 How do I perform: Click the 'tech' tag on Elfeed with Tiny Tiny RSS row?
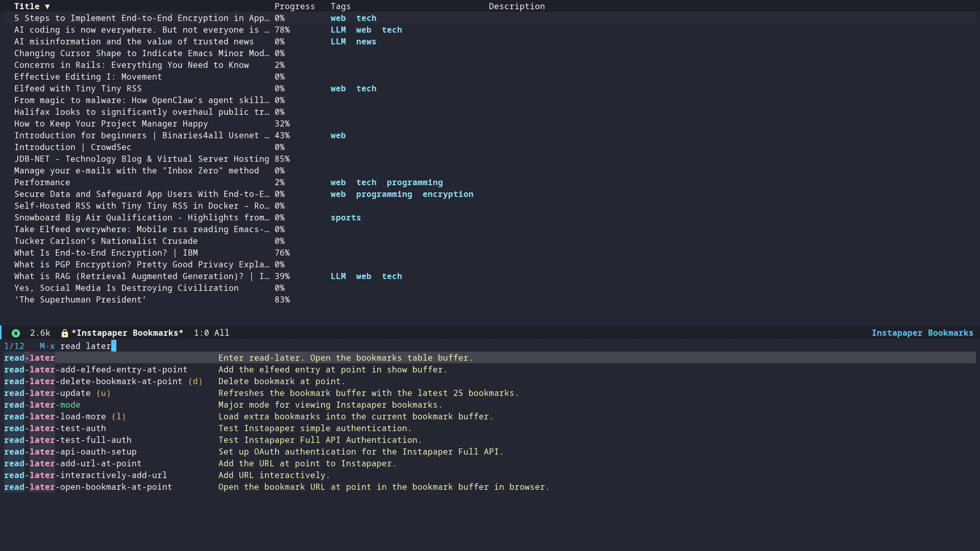click(x=366, y=89)
